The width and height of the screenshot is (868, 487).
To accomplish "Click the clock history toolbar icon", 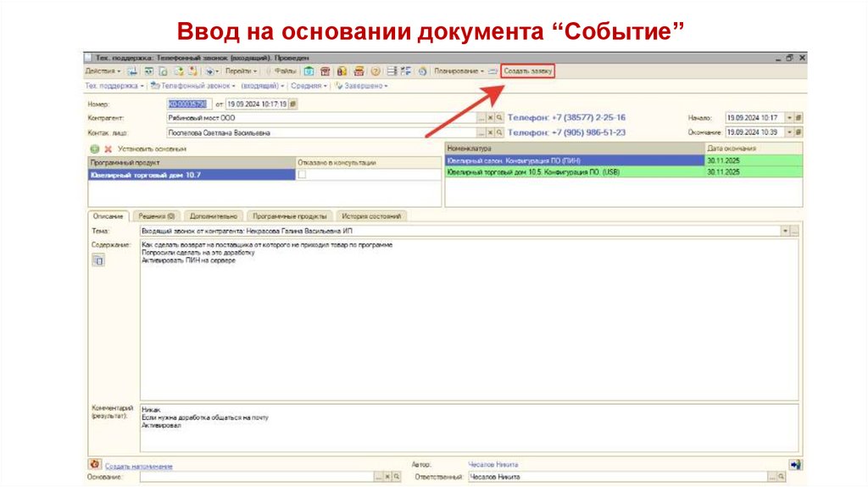I will point(422,71).
